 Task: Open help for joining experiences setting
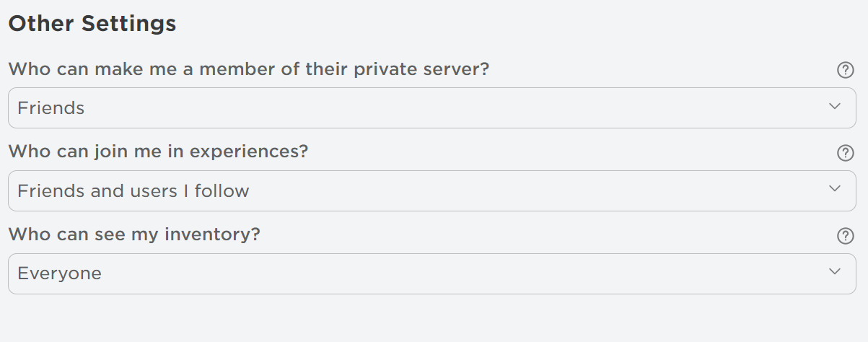pyautogui.click(x=845, y=153)
